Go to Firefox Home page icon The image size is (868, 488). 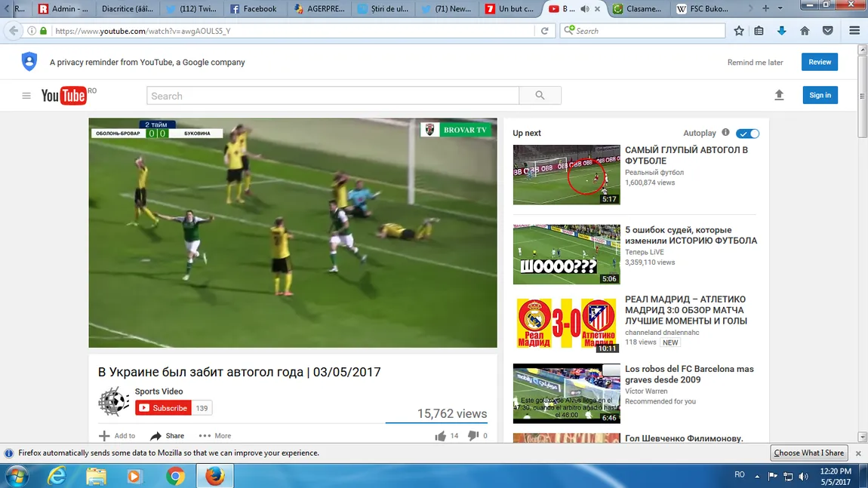coord(805,31)
